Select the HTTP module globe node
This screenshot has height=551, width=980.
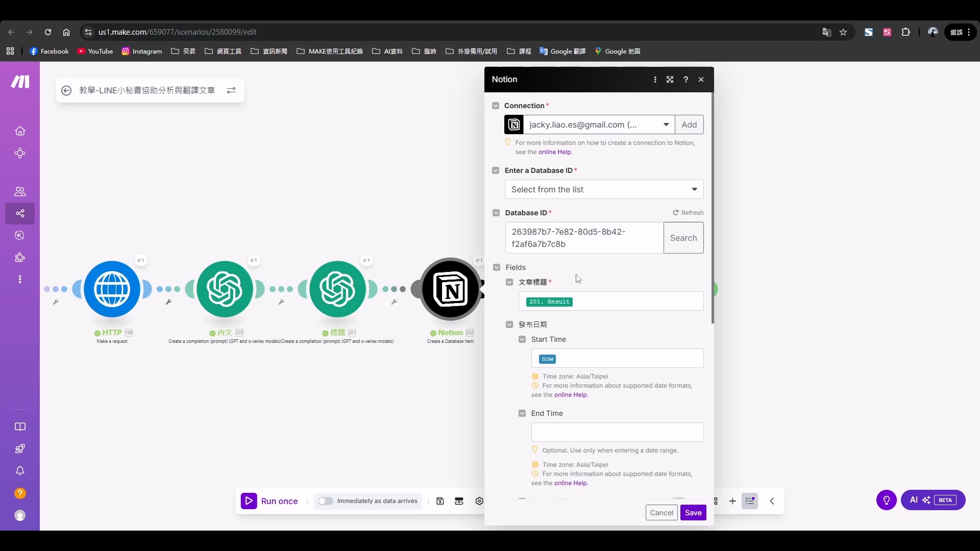[112, 289]
